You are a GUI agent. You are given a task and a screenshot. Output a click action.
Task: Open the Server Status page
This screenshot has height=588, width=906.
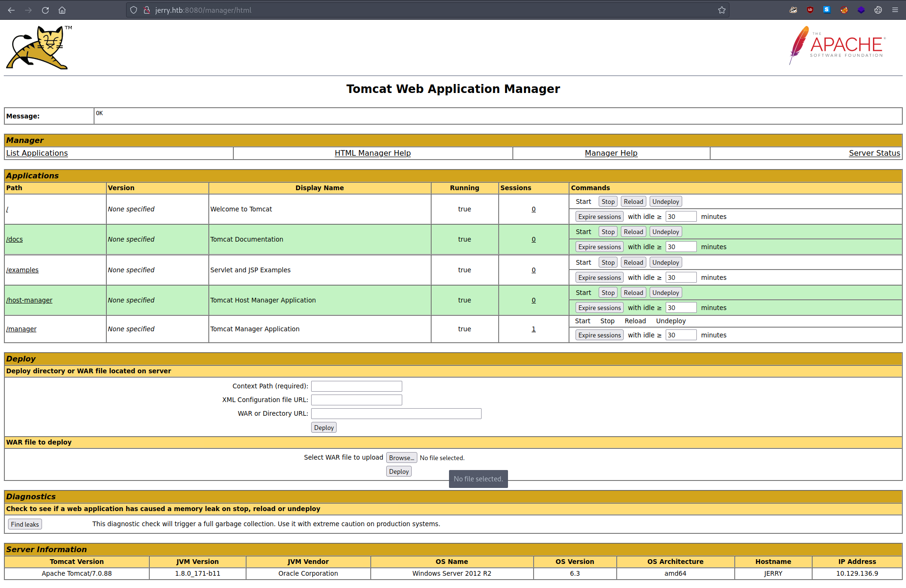[x=874, y=153]
